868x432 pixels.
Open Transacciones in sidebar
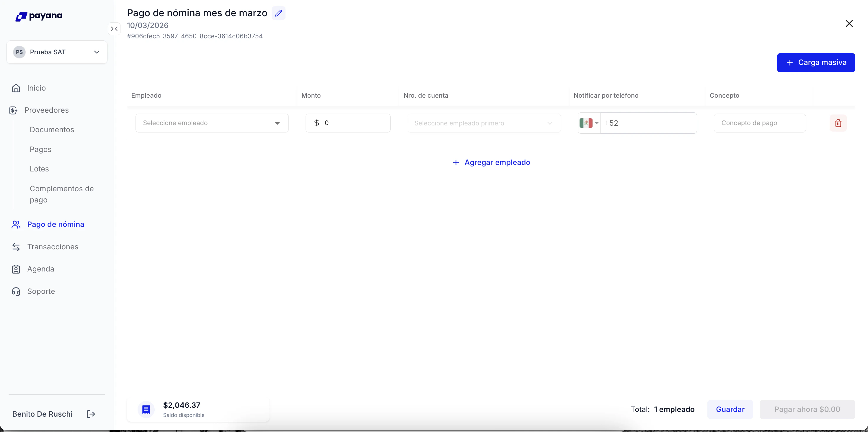pos(53,247)
